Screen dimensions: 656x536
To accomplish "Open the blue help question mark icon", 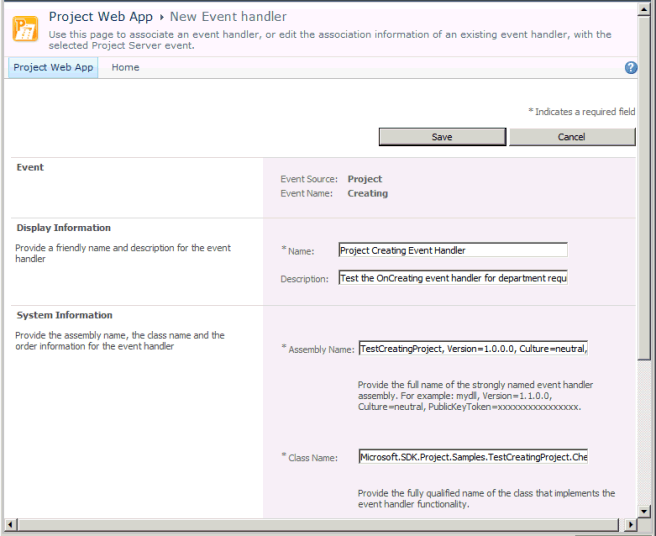I will point(631,67).
